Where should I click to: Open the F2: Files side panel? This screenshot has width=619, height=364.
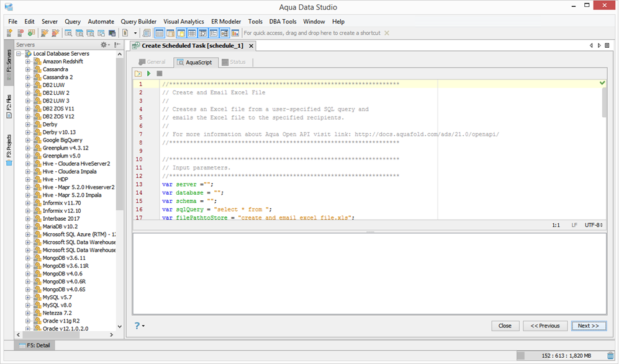pyautogui.click(x=9, y=107)
